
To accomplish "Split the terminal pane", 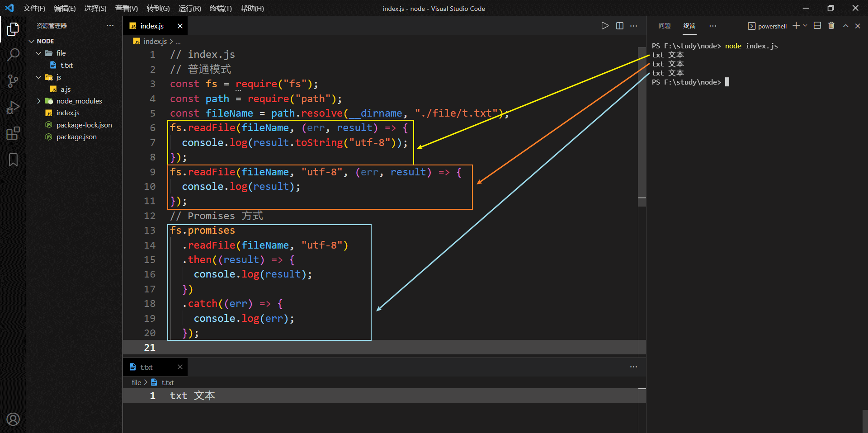I will coord(817,26).
